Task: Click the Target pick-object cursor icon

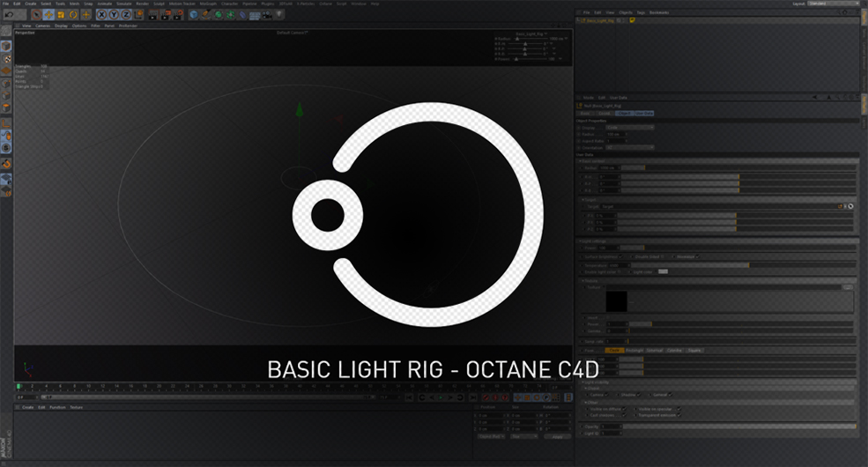Action: tap(851, 206)
